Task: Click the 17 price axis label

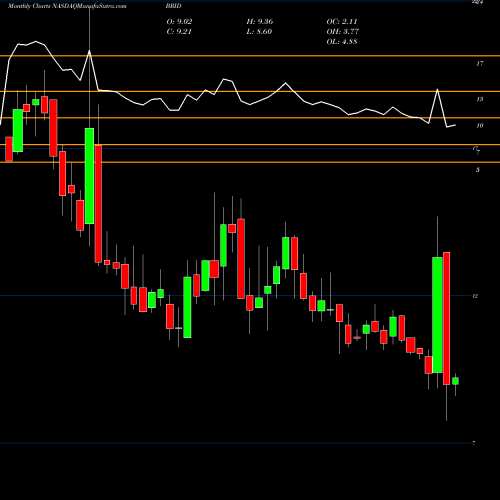Action: (x=479, y=63)
